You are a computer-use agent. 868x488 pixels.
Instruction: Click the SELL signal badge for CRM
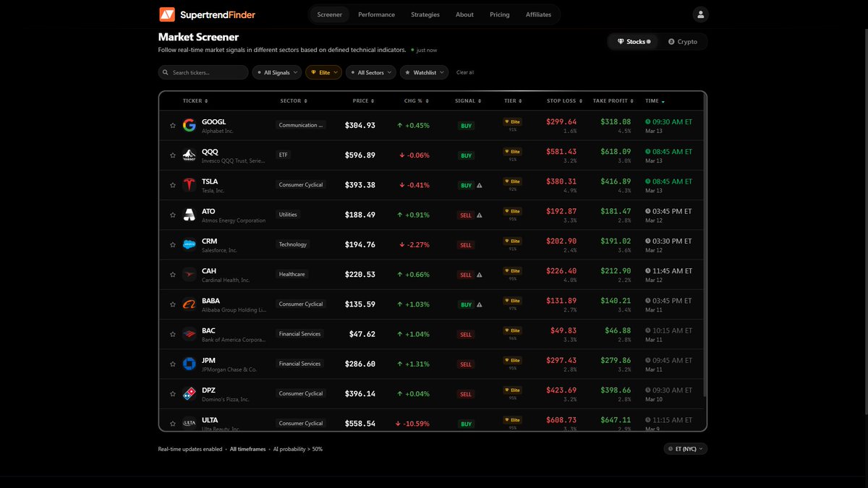[466, 245]
